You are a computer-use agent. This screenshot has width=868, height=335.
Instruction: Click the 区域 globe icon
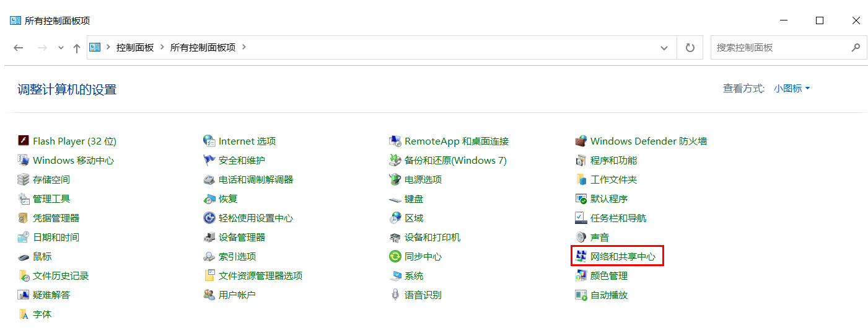pyautogui.click(x=395, y=218)
